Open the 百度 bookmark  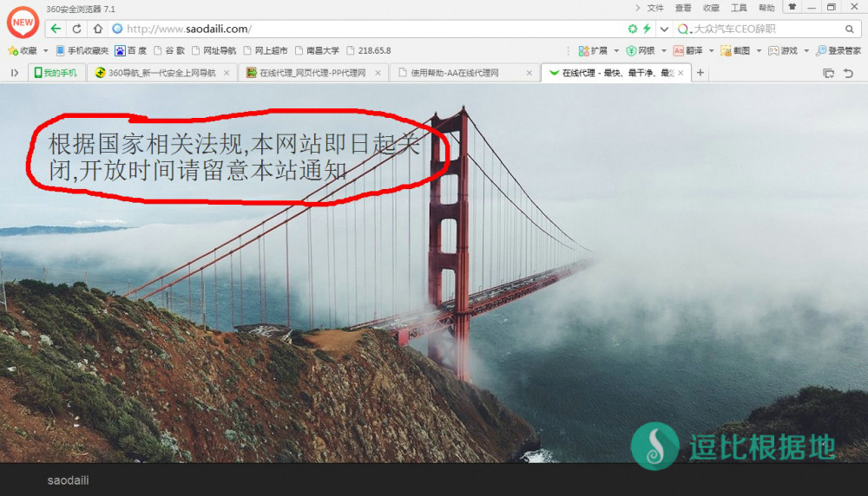point(130,51)
